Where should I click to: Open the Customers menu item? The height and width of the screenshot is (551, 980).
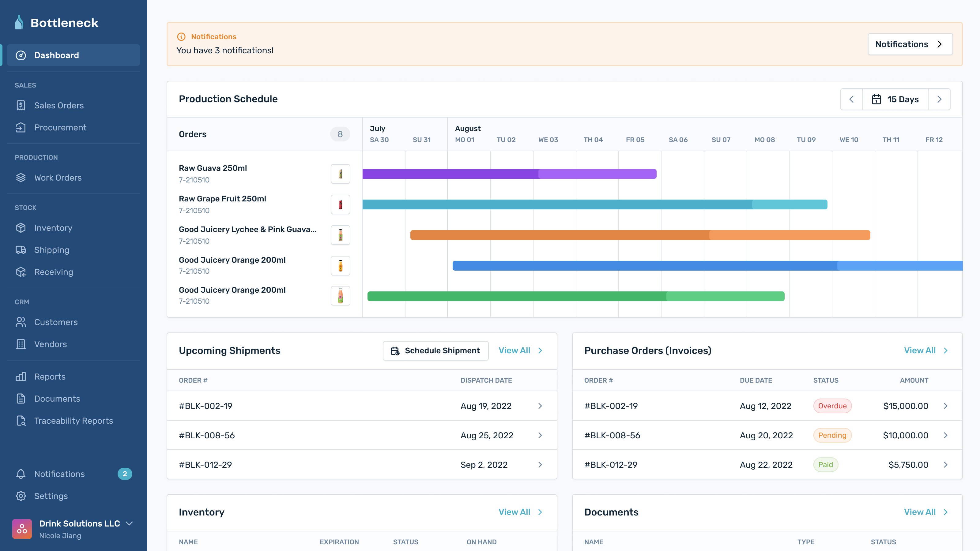(55, 322)
